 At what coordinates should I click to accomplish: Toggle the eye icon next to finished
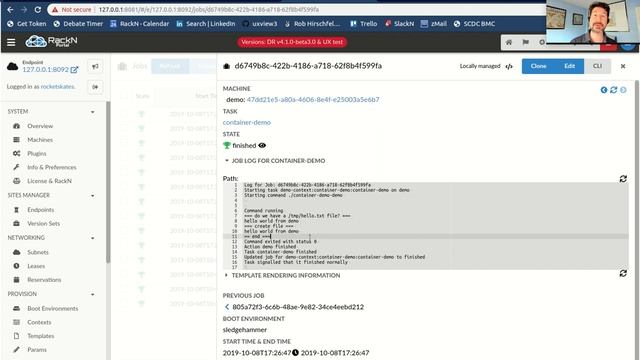pos(262,145)
